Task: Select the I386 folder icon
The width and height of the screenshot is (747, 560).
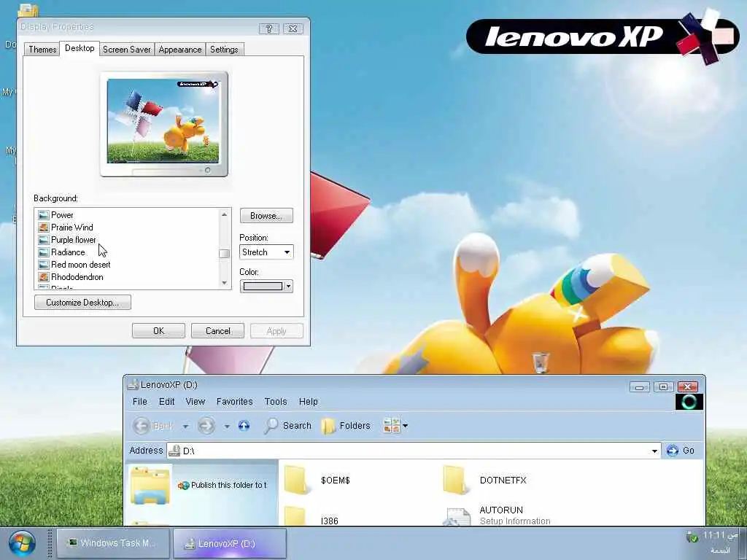Action: (x=296, y=516)
